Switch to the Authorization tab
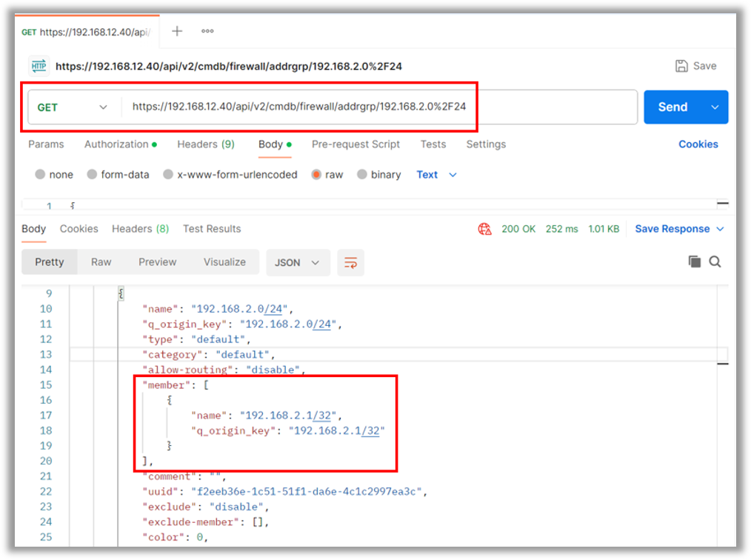Screen dimensions: 751x560 coord(116,144)
